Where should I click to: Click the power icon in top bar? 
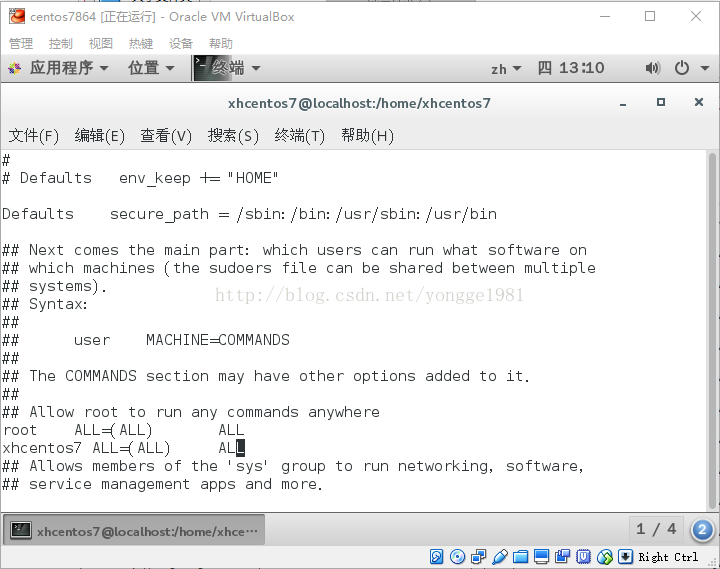pos(682,68)
